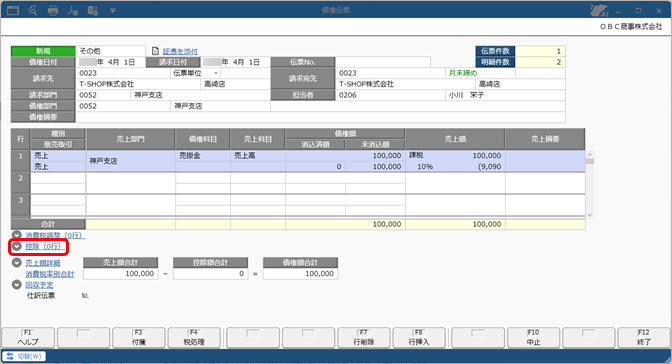
Task: Expand the 回収予定 section chevron
Action: (x=17, y=285)
